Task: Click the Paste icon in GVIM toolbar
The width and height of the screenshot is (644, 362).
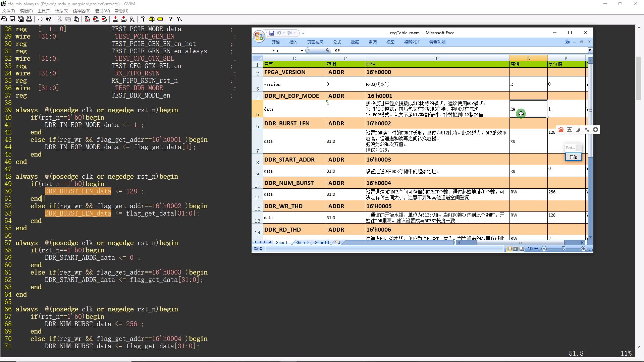Action: [x=76, y=19]
